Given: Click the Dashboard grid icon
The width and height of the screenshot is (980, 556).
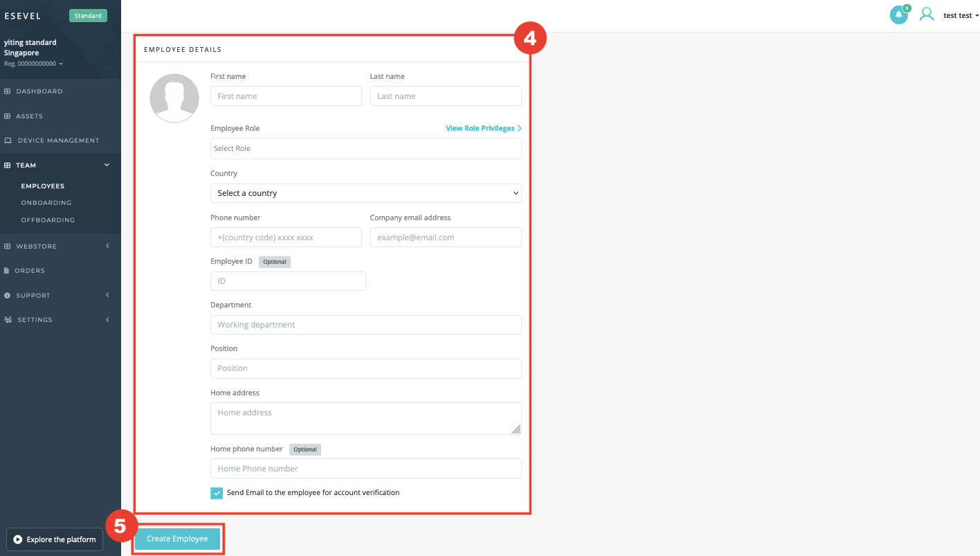Looking at the screenshot, I should pyautogui.click(x=8, y=91).
